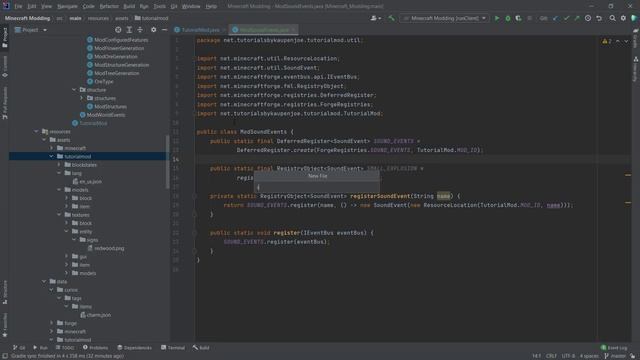Run the Minecraft Modding runClient configuration
This screenshot has height=360, width=640.
(x=497, y=18)
